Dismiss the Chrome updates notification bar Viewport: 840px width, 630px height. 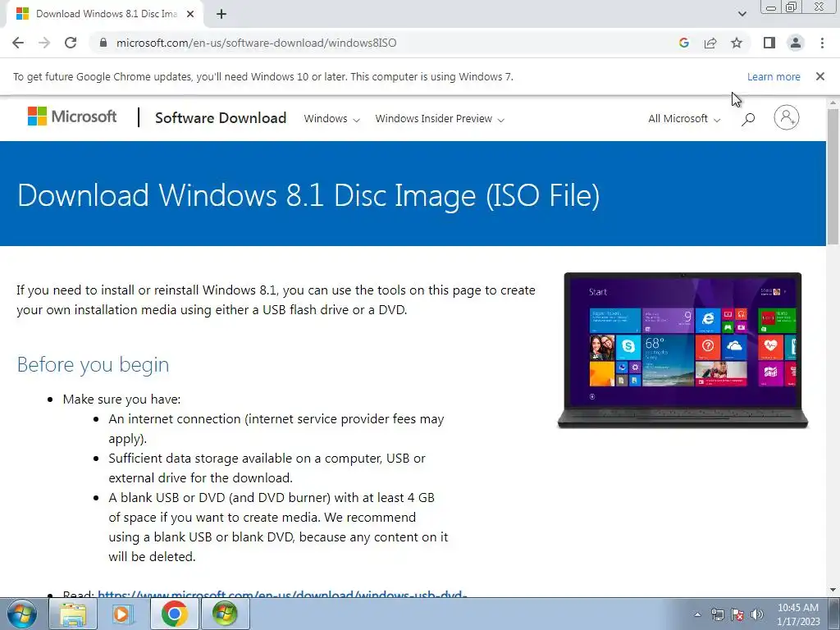tap(819, 76)
